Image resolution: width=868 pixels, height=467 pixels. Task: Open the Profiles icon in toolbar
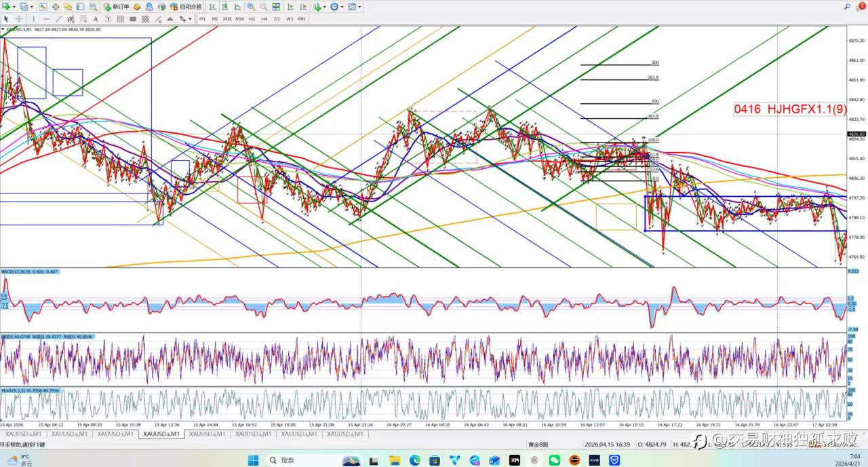pyautogui.click(x=23, y=6)
